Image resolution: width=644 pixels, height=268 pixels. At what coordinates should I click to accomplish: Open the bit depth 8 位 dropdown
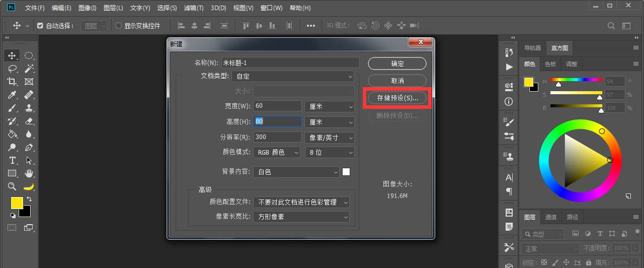(x=330, y=152)
